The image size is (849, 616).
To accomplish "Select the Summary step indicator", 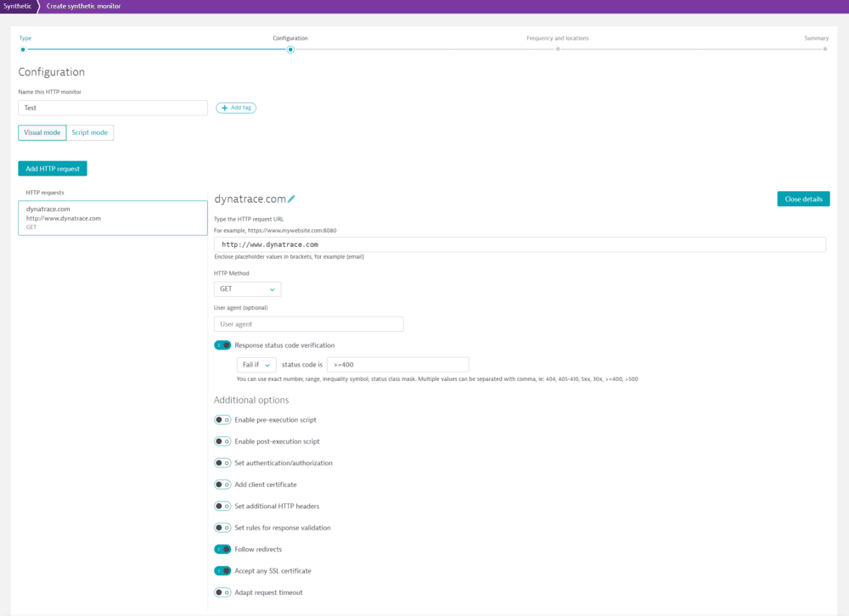I will [824, 49].
